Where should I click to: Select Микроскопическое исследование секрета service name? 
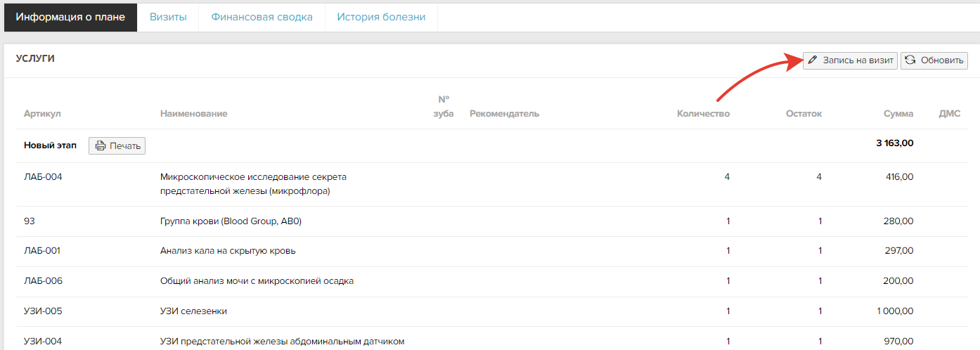[253, 184]
